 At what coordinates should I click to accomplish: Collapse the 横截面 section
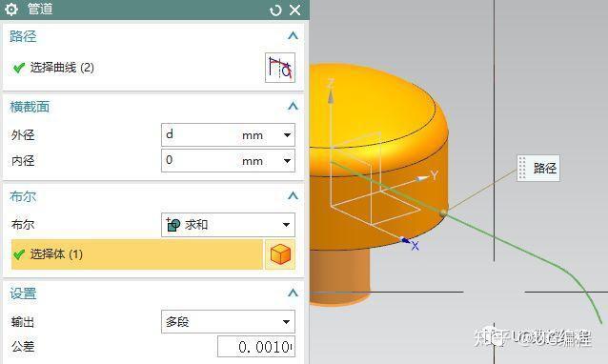(x=294, y=106)
